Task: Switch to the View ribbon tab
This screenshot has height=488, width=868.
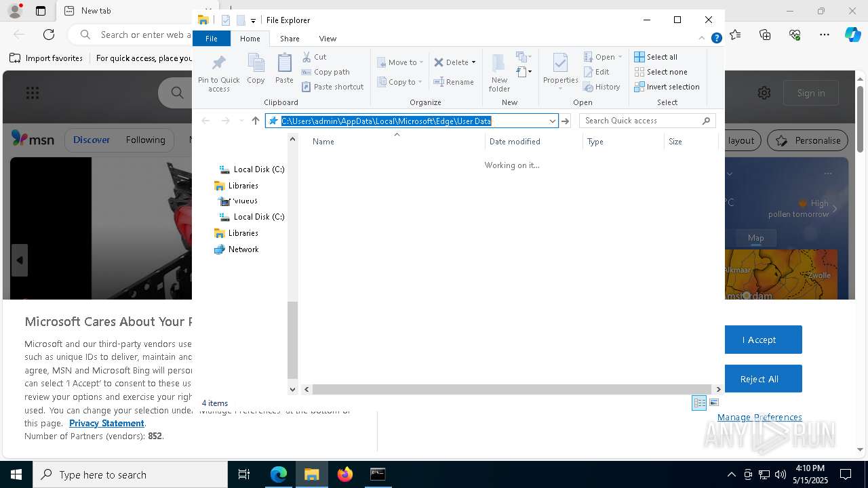Action: coord(328,39)
